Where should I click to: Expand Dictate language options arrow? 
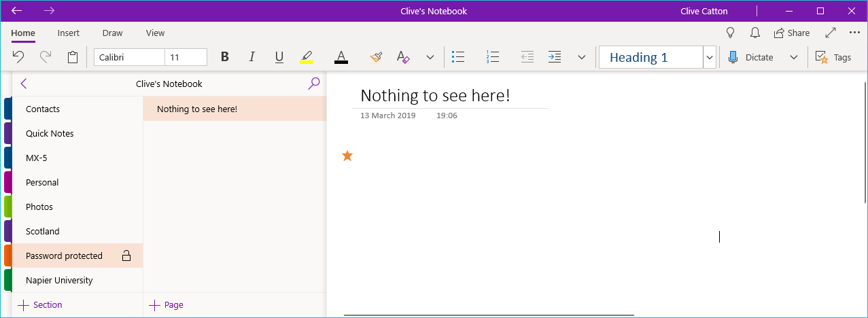coord(793,57)
